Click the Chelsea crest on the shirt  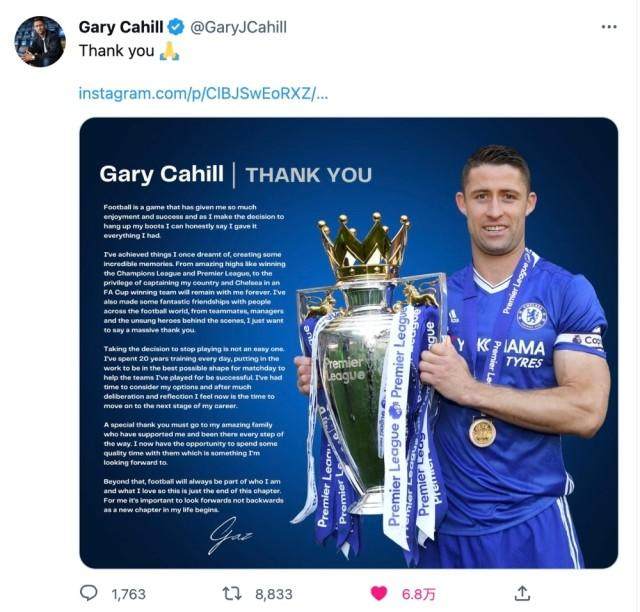pos(532,316)
